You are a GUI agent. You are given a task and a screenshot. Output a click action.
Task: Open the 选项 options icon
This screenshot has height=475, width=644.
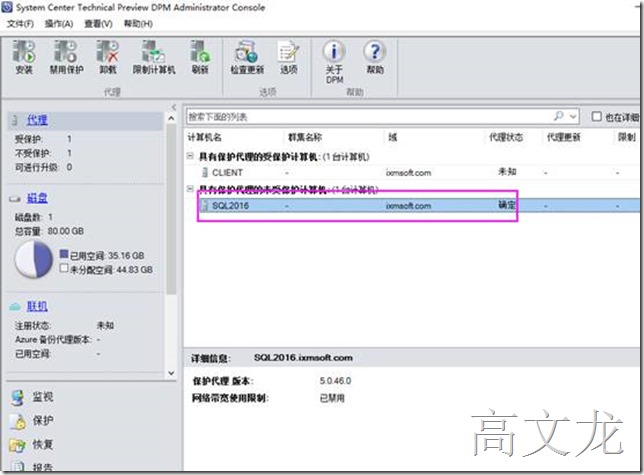click(288, 51)
